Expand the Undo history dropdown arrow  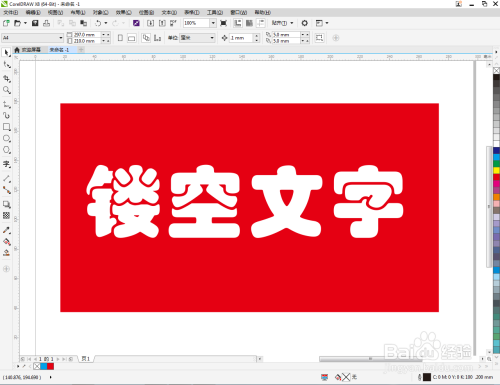[x=106, y=23]
